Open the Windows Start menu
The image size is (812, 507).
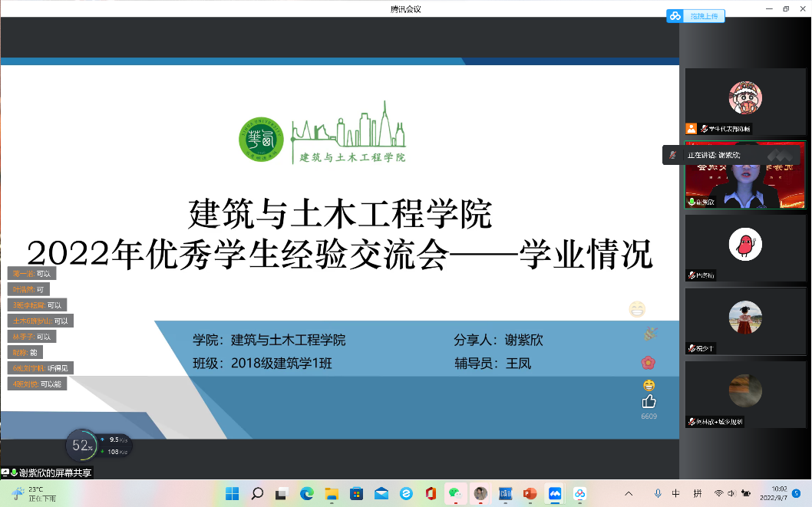click(232, 493)
